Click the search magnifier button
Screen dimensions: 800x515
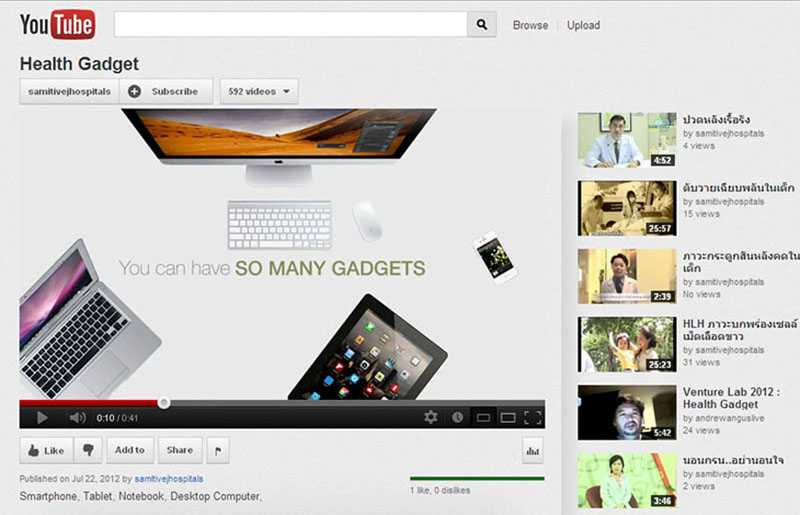point(482,24)
